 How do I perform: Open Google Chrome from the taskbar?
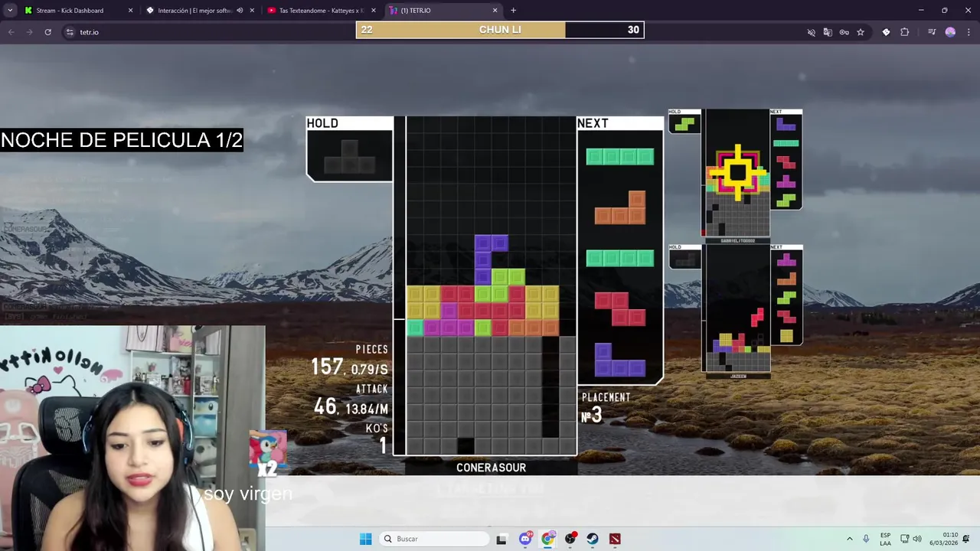coord(547,539)
